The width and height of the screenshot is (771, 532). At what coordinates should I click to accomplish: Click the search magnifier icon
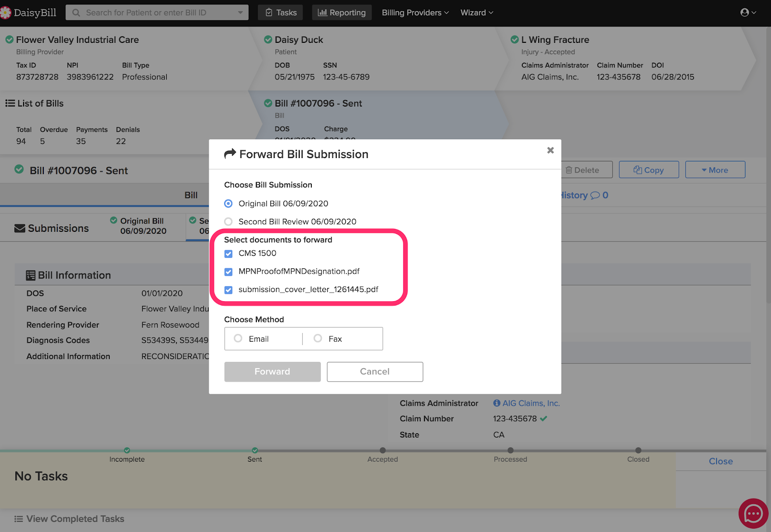coord(76,13)
